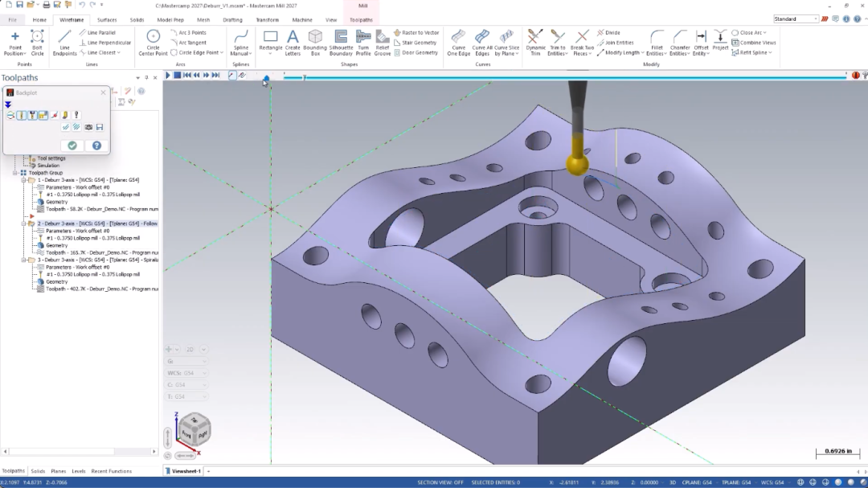868x488 pixels.
Task: Select the Line Endpoints tool
Action: (x=65, y=43)
